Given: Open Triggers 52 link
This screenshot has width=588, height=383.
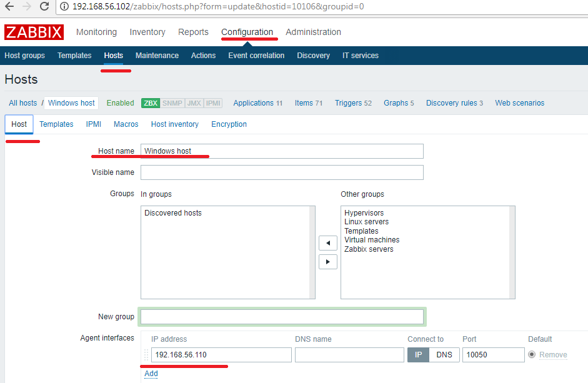Looking at the screenshot, I should click(353, 103).
